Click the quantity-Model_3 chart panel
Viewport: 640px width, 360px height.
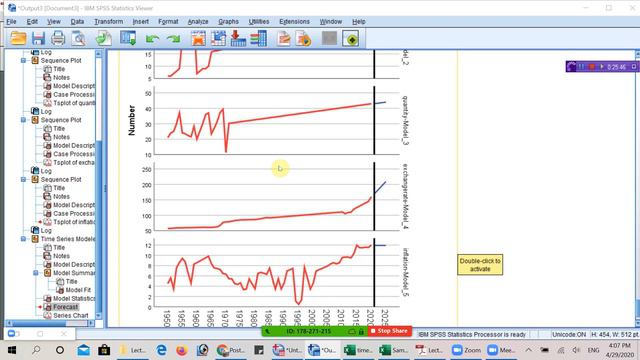tap(277, 121)
